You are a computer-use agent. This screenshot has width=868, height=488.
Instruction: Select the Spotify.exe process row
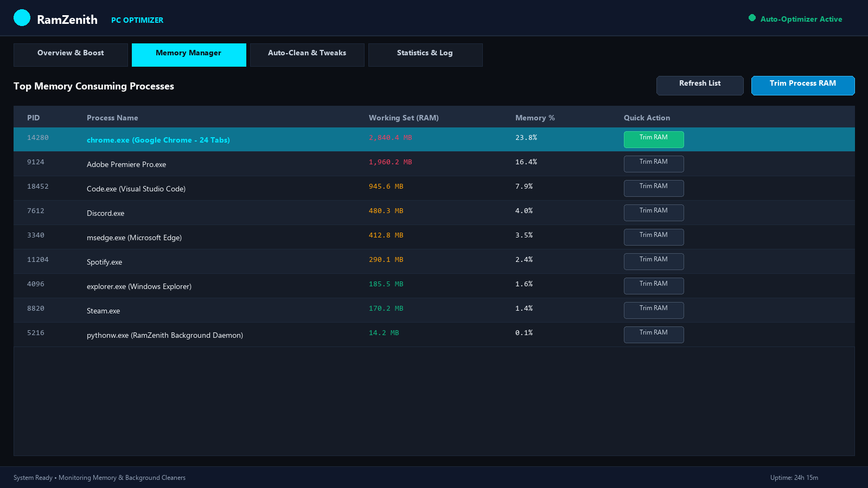(x=434, y=261)
